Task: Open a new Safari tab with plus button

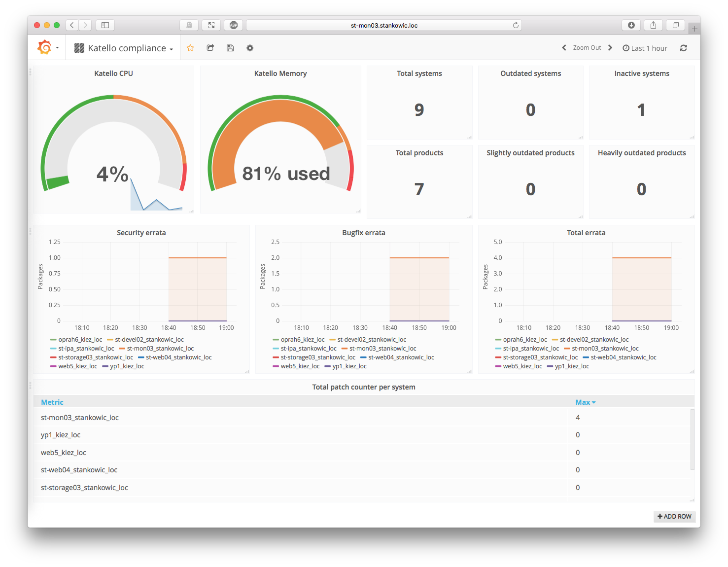Action: [x=694, y=29]
